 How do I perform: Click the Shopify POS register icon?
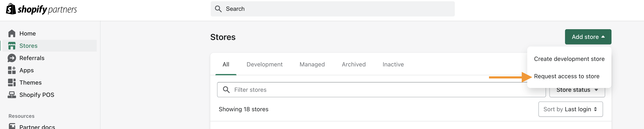(12, 95)
